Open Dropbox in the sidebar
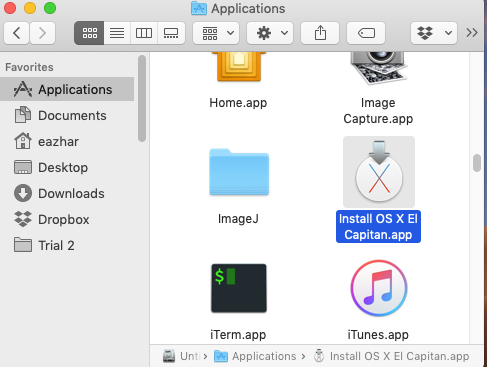 [67, 219]
